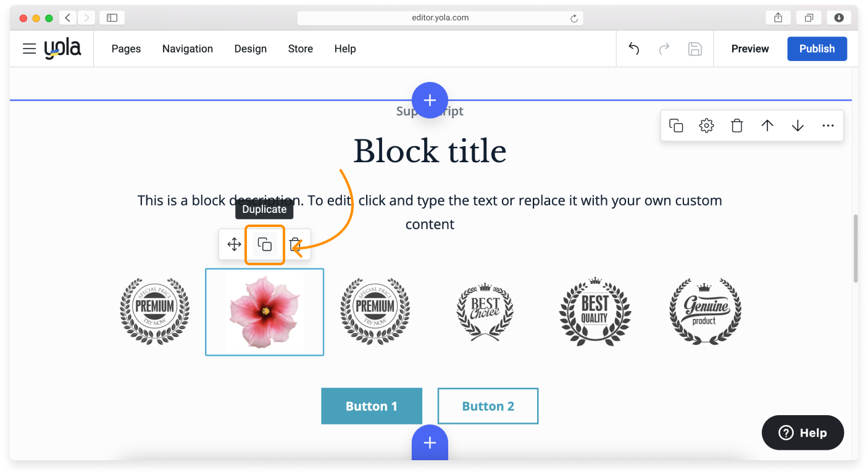868x475 pixels.
Task: Move the block up with the arrow icon
Action: click(767, 125)
